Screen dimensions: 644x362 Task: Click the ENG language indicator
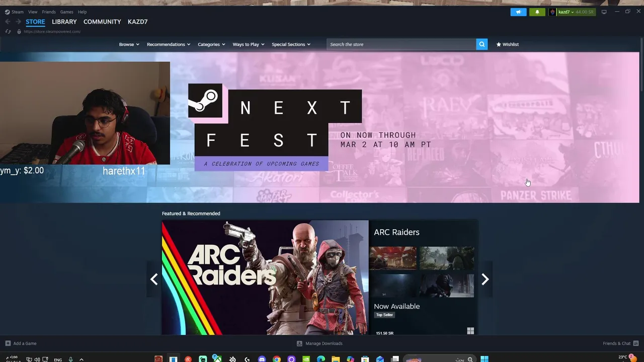58,359
